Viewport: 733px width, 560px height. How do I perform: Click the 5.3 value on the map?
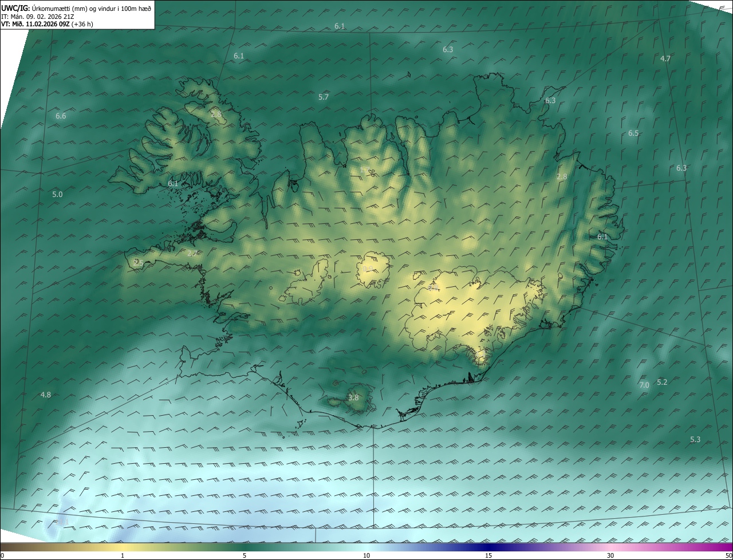pyautogui.click(x=695, y=439)
